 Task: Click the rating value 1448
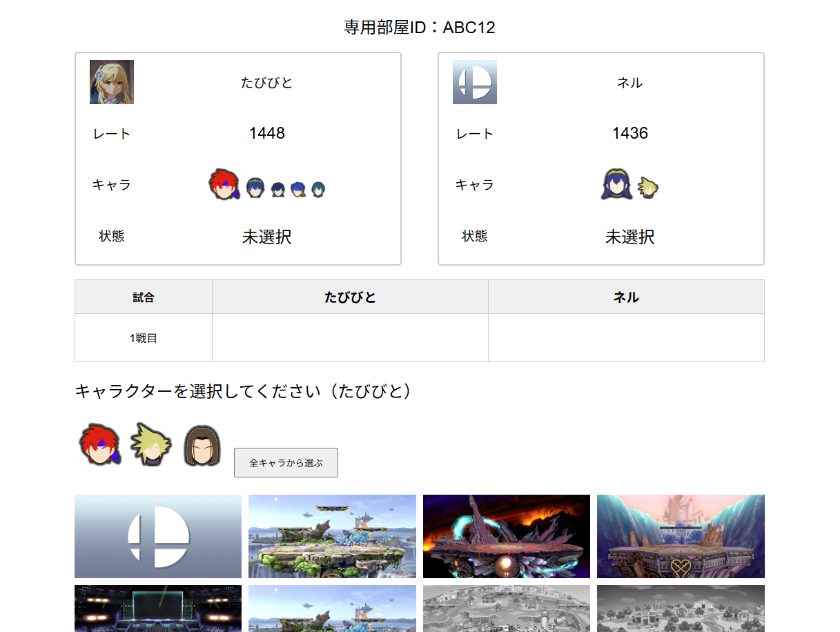point(267,133)
